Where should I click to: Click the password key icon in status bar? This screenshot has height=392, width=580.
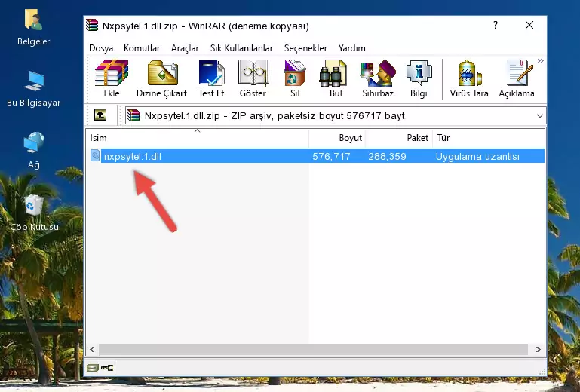[x=107, y=368]
